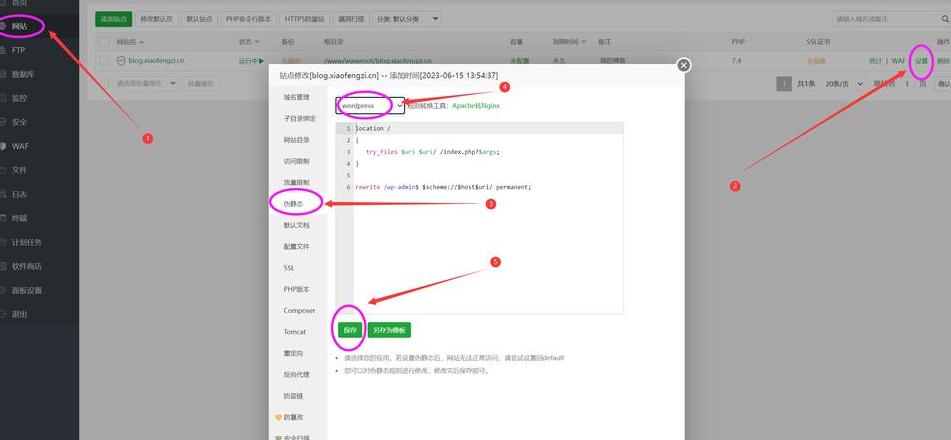Switch to the 默认文档 tab

coord(297,225)
